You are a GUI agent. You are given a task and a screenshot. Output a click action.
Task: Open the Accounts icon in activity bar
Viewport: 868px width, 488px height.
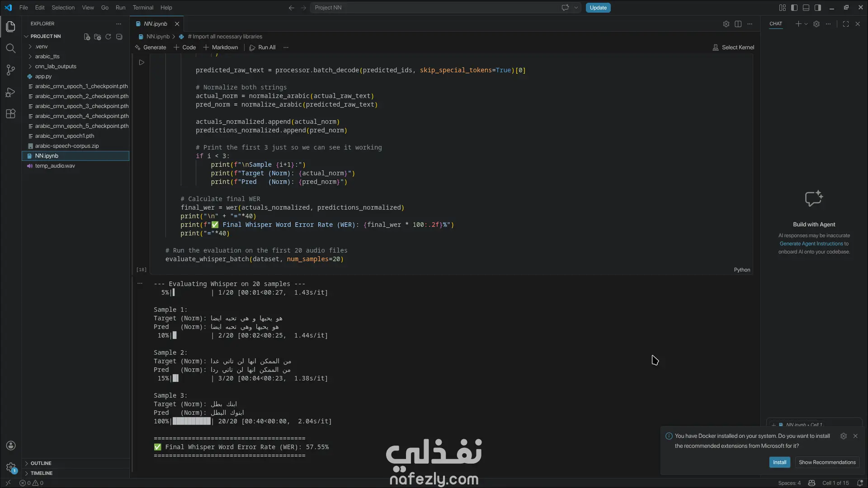pyautogui.click(x=11, y=446)
